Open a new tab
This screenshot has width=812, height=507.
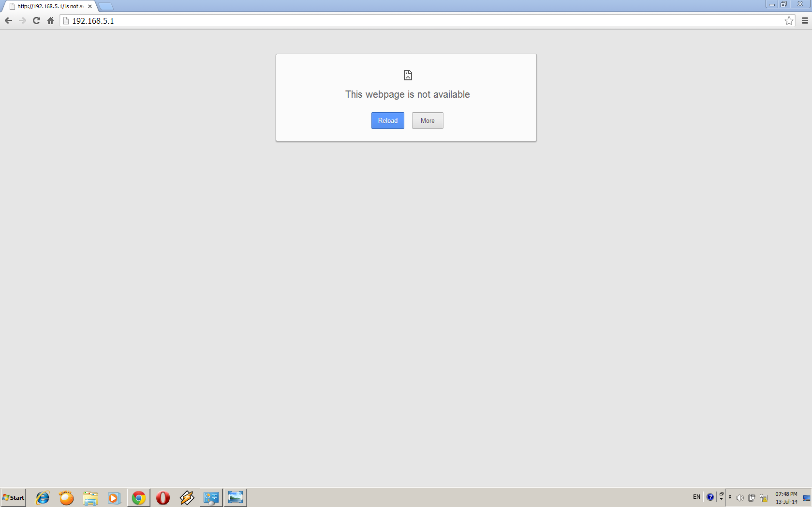point(105,6)
